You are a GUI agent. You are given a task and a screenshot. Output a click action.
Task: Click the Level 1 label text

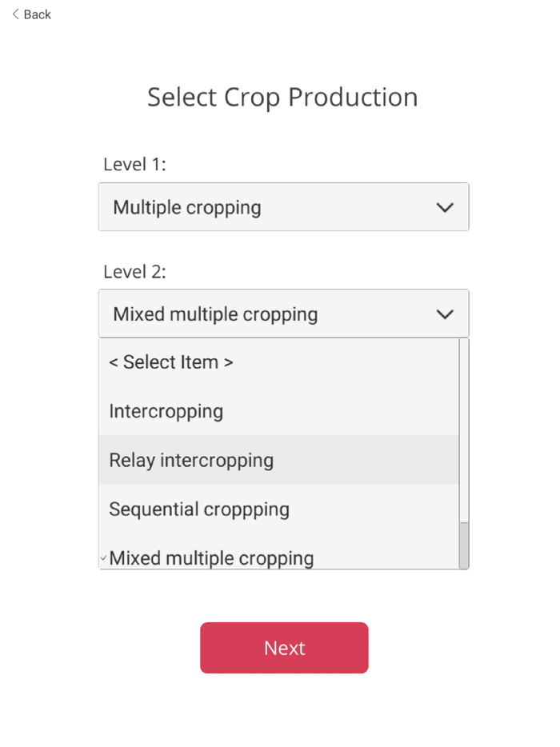[x=133, y=164]
